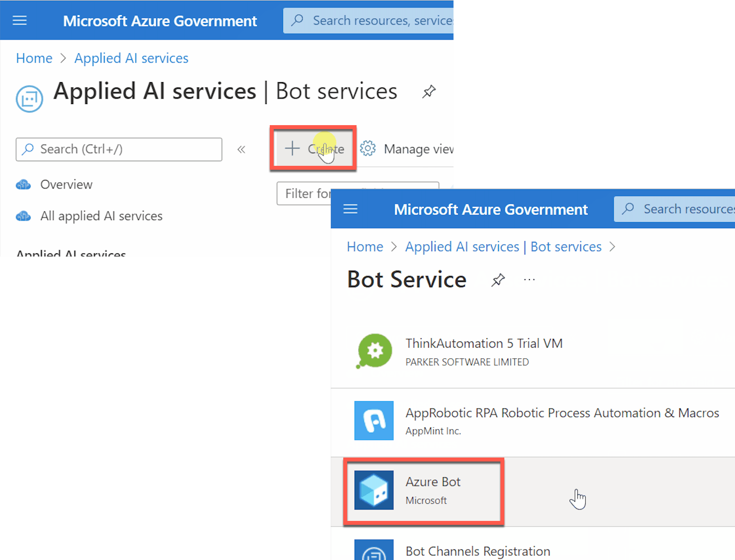The width and height of the screenshot is (735, 560).
Task: Select Overview in the sidebar
Action: (66, 184)
